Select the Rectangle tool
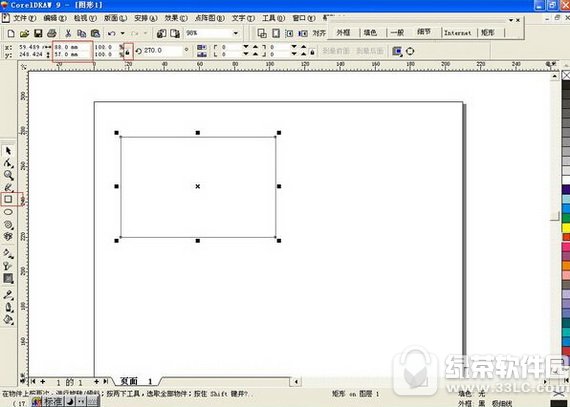 pyautogui.click(x=8, y=199)
